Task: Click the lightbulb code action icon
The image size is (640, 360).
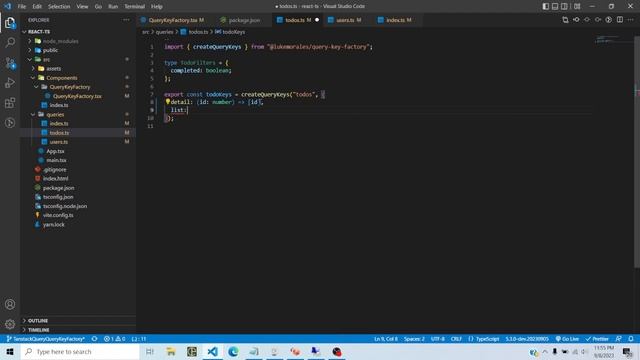Action: click(x=167, y=102)
